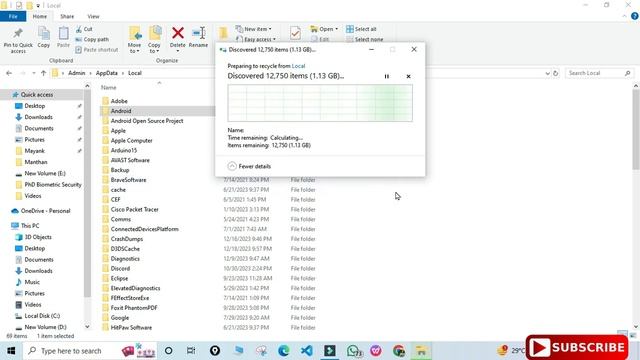Open the Explorer help icon
Image resolution: width=640 pixels, height=360 pixels.
pyautogui.click(x=634, y=16)
